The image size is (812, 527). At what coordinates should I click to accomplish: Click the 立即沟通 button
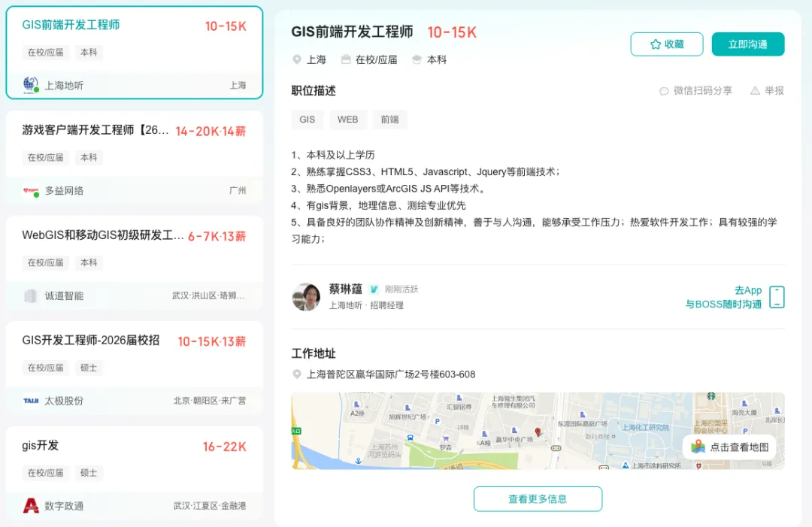pos(748,44)
